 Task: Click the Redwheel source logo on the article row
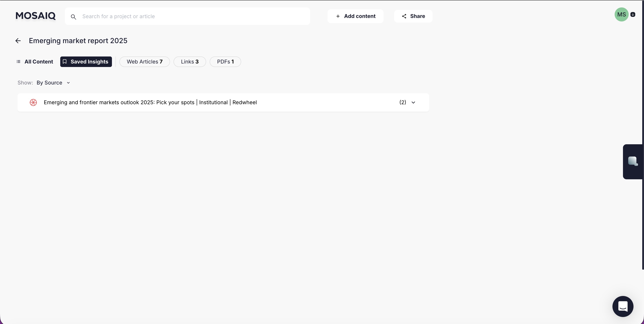click(x=33, y=102)
